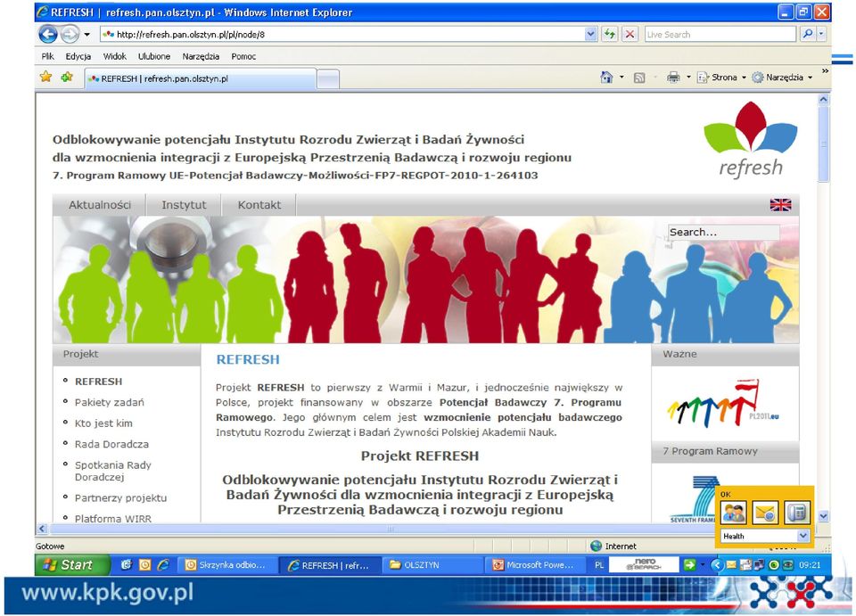The height and width of the screenshot is (616, 856).
Task: Open the Widok menu
Action: point(115,56)
